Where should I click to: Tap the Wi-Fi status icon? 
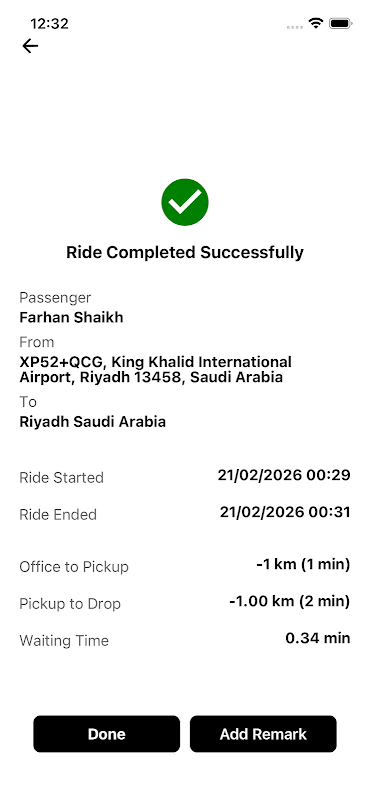point(316,23)
